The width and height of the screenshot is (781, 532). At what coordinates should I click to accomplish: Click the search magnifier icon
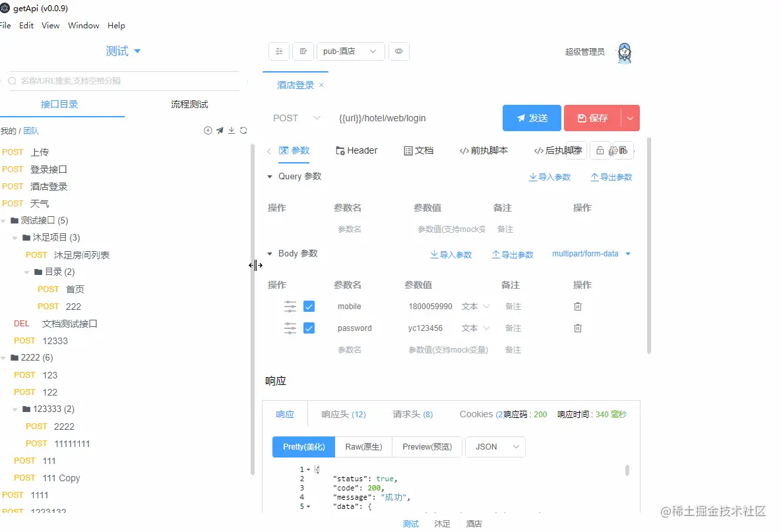pos(13,80)
